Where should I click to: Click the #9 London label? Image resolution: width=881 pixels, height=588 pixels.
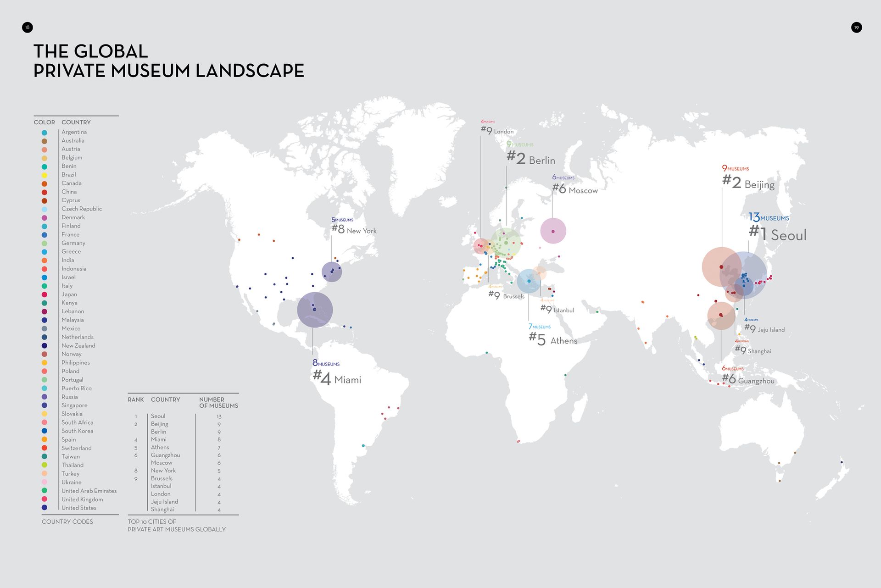pos(497,131)
